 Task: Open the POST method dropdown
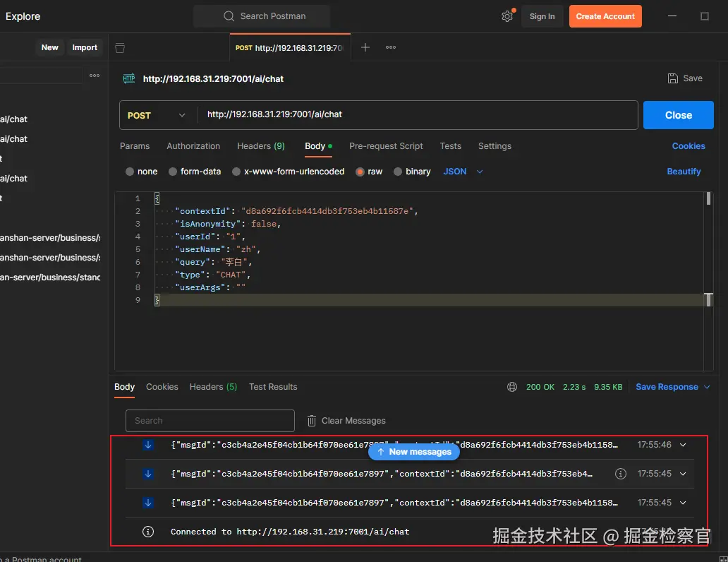157,115
